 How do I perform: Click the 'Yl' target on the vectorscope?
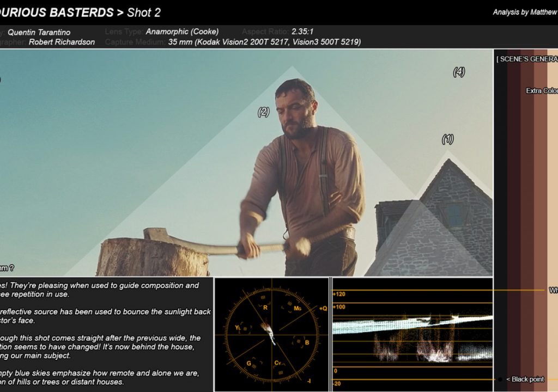click(x=238, y=328)
